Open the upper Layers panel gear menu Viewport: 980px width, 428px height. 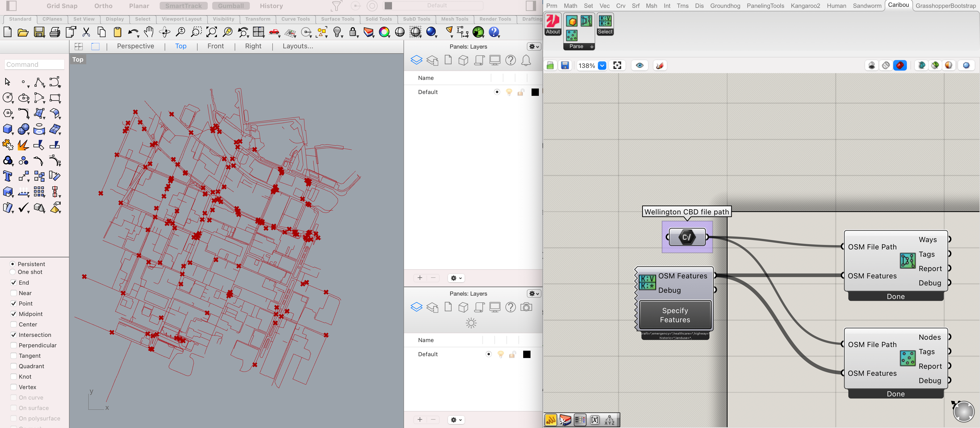coord(534,46)
